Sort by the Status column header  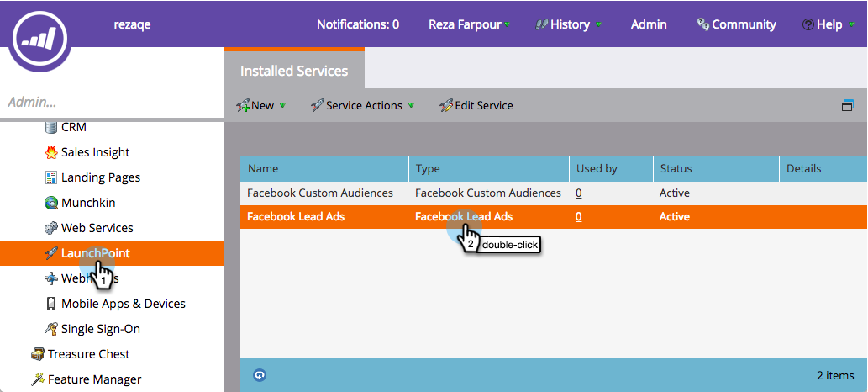716,168
